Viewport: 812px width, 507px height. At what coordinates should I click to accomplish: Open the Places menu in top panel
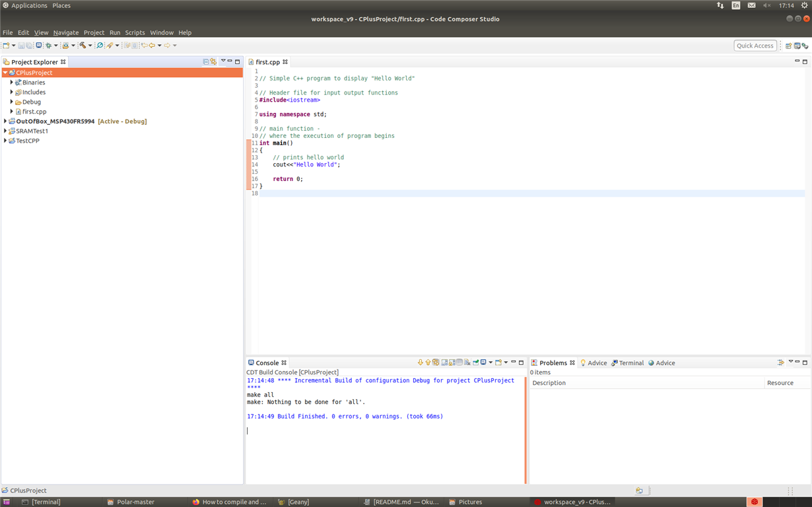pyautogui.click(x=61, y=5)
